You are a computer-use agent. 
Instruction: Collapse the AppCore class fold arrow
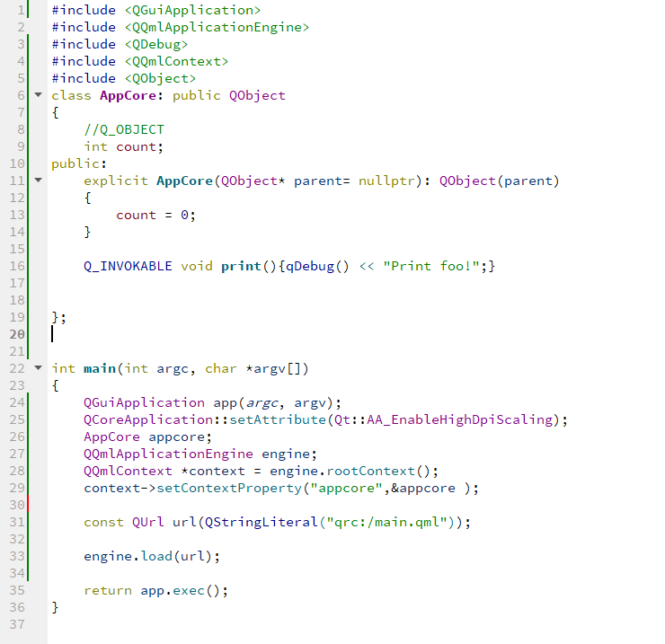pos(38,95)
